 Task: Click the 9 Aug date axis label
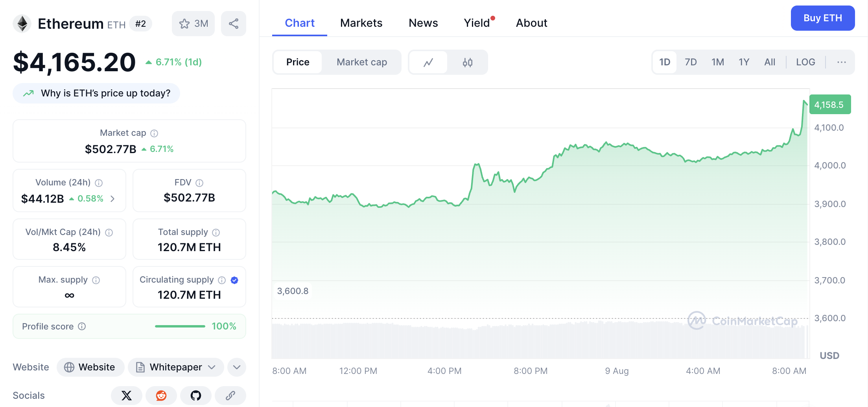click(617, 371)
